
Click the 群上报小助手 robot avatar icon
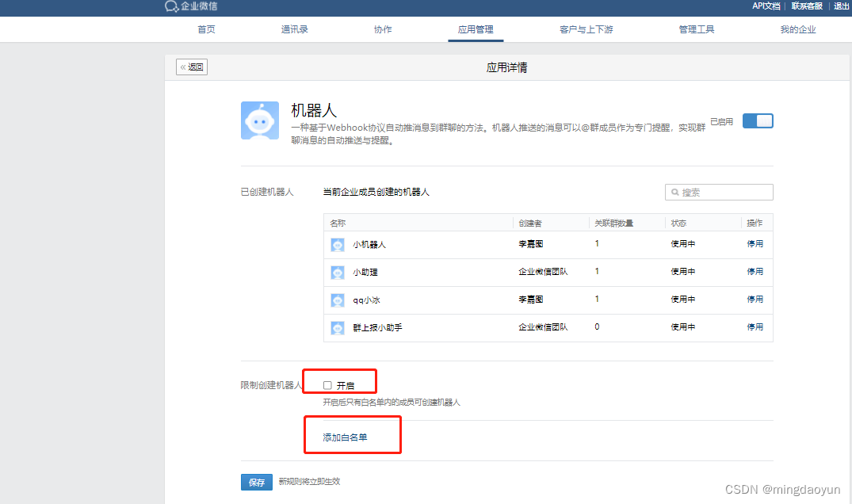point(338,327)
